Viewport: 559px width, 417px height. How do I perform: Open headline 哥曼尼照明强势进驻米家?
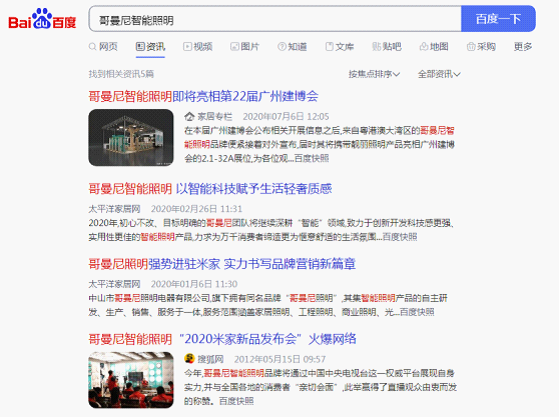[x=222, y=264]
